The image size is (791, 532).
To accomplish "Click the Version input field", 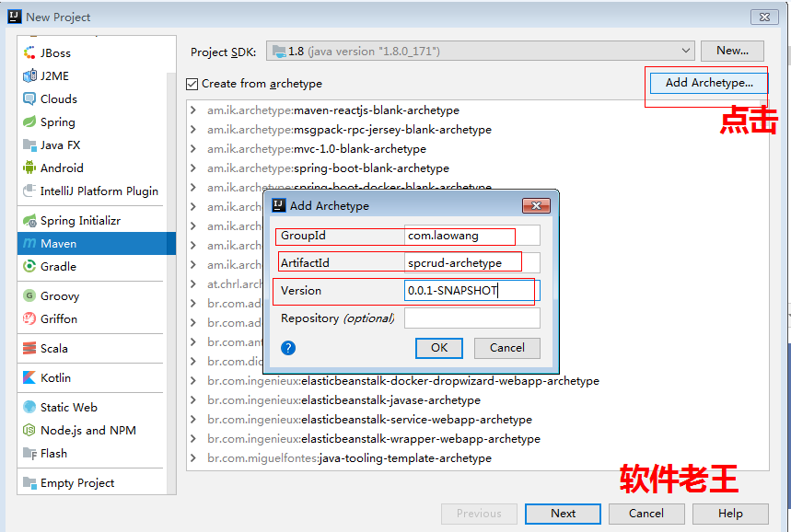I will [x=472, y=291].
